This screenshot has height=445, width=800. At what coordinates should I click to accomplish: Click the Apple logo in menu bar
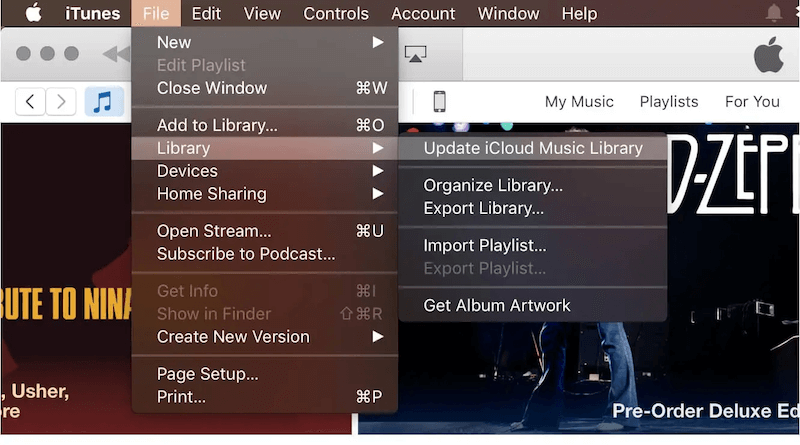[x=33, y=14]
